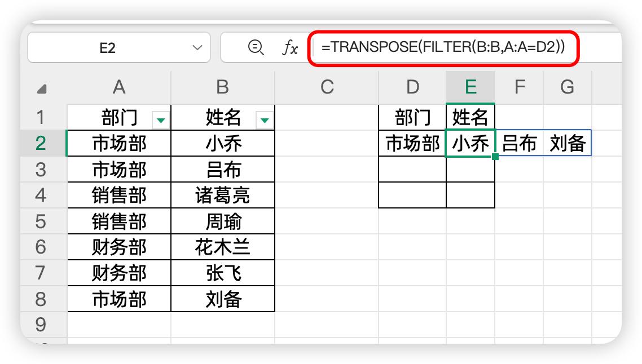Click the select-all corner triangle
Screen dimensions: 642x364
42,88
